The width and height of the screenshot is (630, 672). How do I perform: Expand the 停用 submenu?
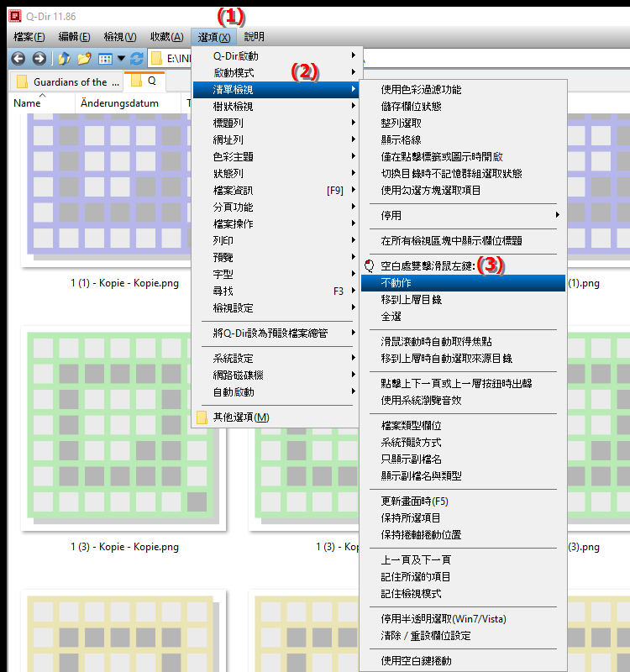[464, 216]
